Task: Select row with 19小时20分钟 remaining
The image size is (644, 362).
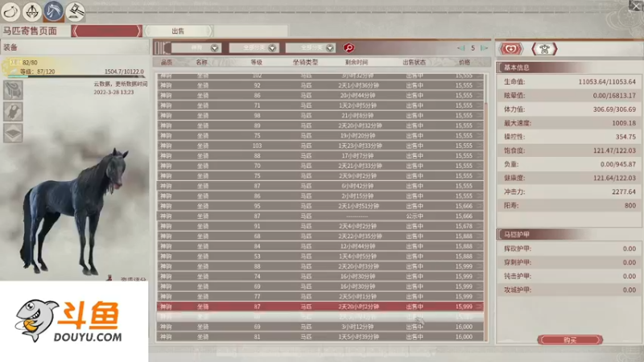Action: tap(320, 135)
